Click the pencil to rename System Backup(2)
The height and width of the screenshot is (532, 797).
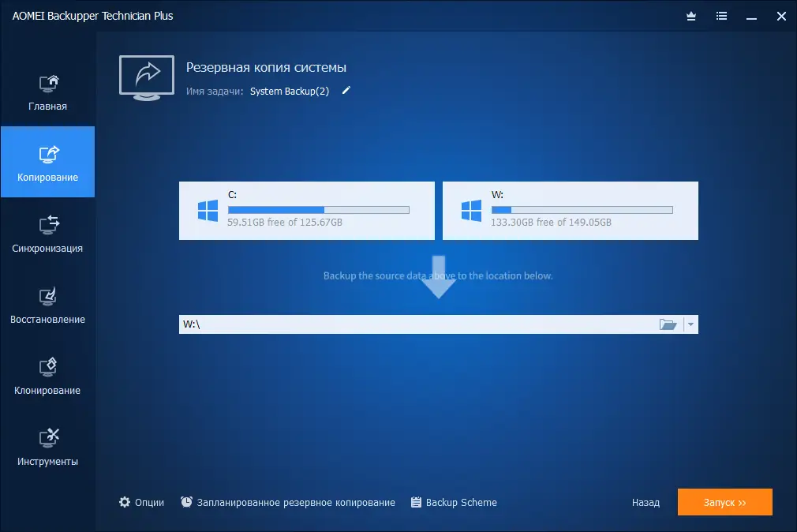pyautogui.click(x=346, y=91)
